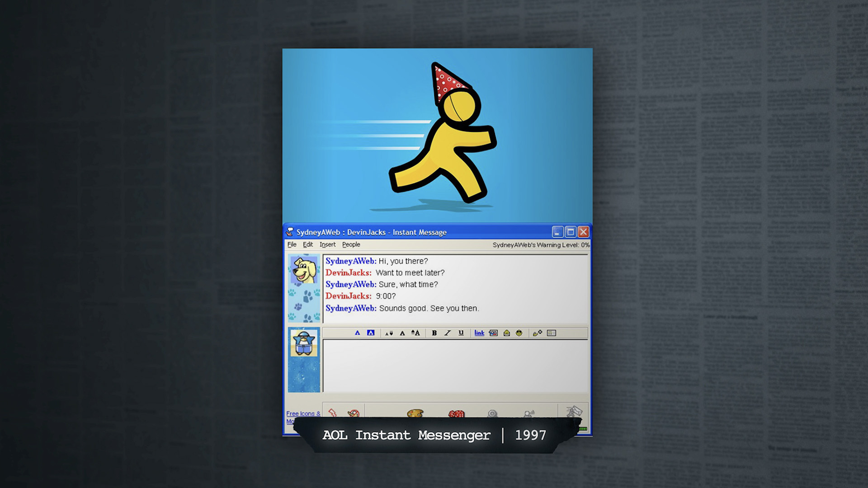868x488 pixels.
Task: Click the envelope email icon in toolbar
Action: (507, 333)
